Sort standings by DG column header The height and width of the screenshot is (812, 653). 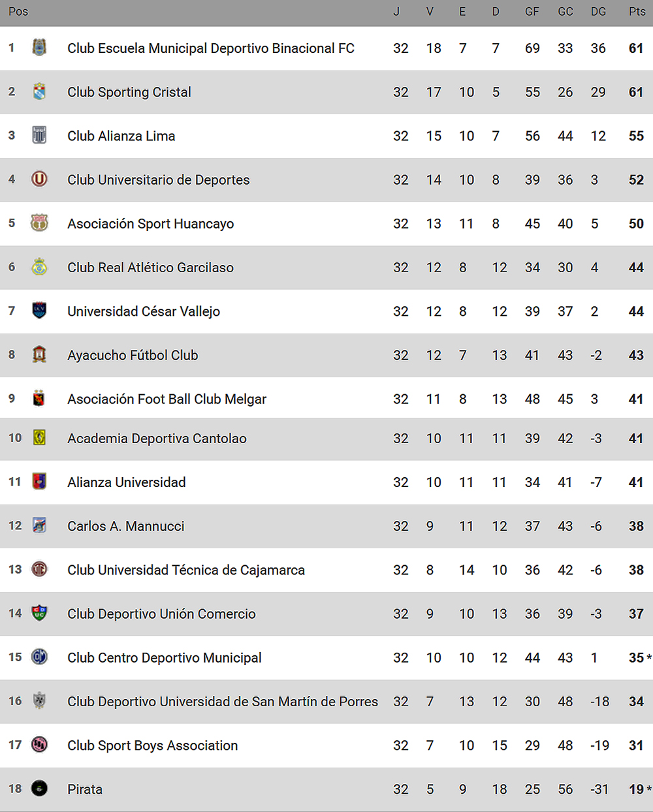click(x=598, y=12)
